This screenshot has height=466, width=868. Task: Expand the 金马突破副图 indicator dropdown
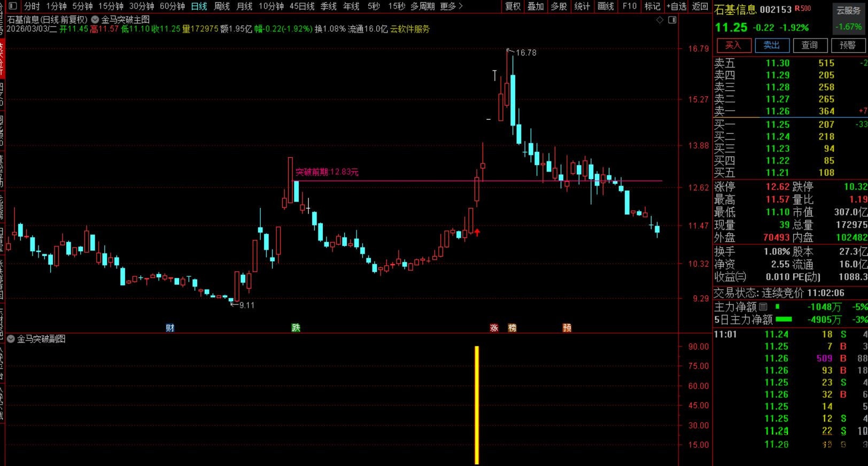(x=11, y=339)
